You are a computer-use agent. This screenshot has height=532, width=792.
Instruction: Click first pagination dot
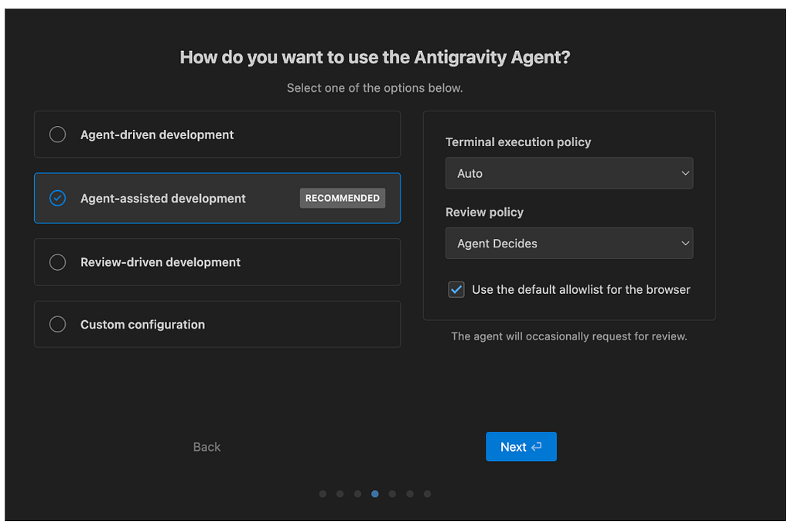(x=323, y=493)
